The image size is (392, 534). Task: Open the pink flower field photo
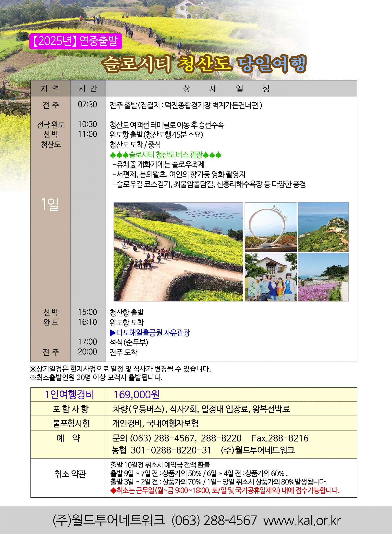coord(323,277)
